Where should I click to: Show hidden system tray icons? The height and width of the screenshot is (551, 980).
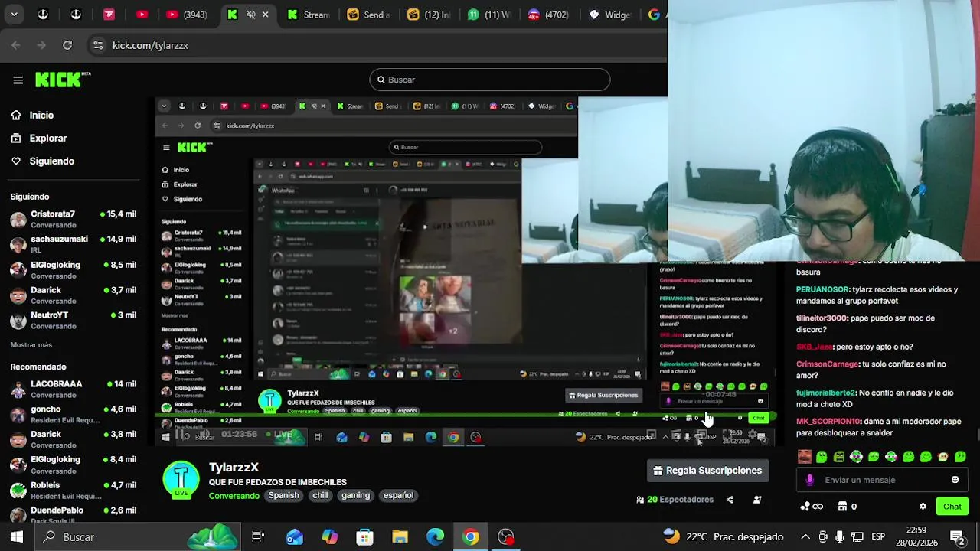[805, 536]
